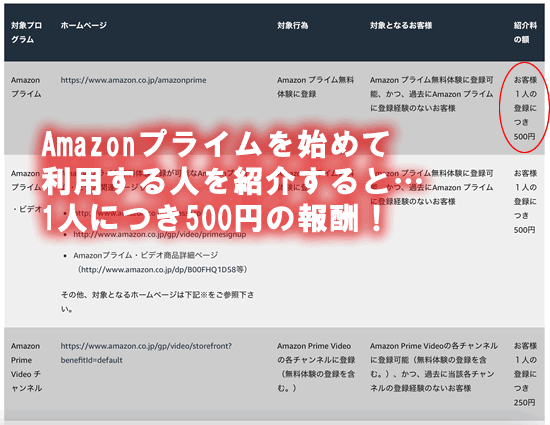Select the second-row eligible customer description
The width and height of the screenshot is (550, 425).
(431, 188)
